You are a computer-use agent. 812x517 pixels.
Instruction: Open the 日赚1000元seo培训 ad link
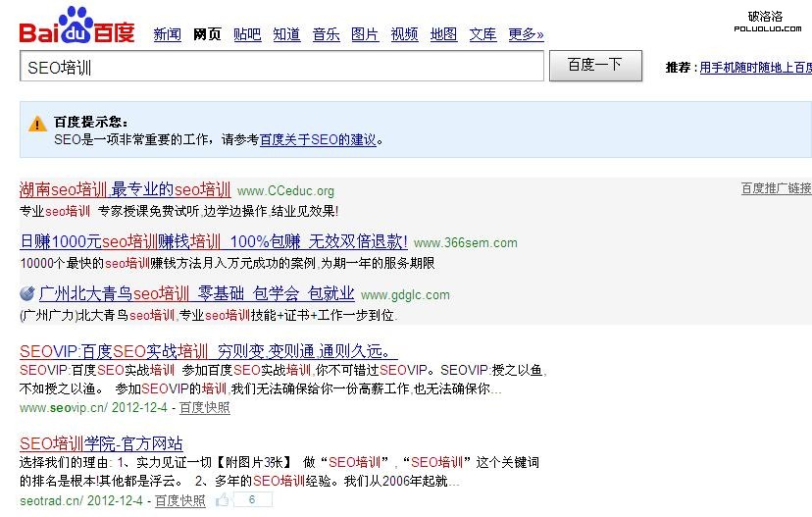pyautogui.click(x=213, y=241)
